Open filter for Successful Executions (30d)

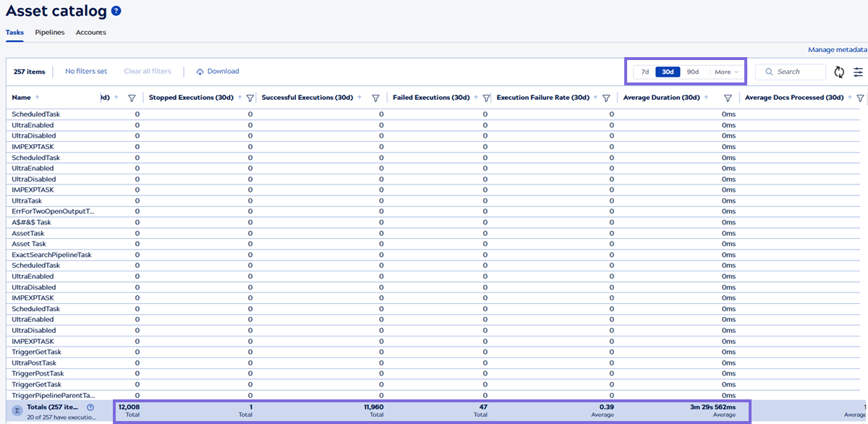[376, 98]
